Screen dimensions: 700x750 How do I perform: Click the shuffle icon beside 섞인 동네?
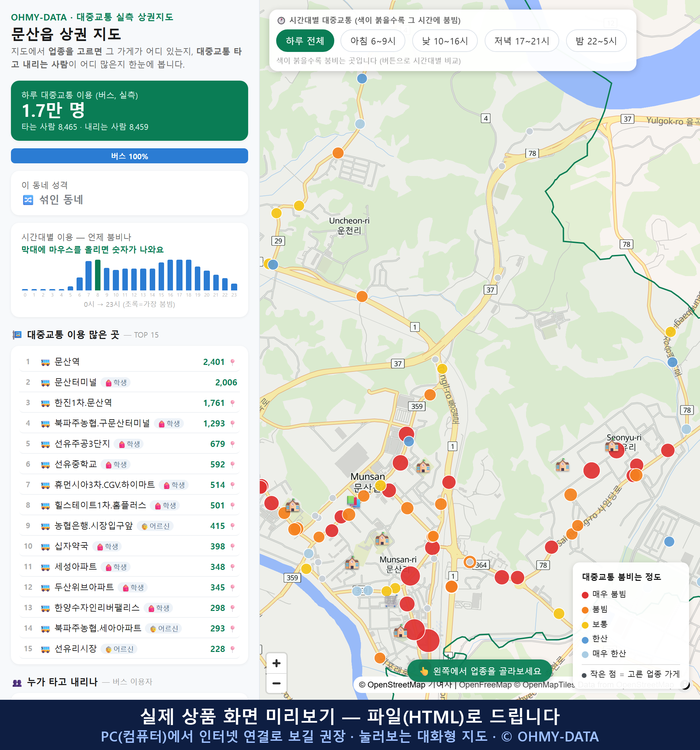[28, 200]
